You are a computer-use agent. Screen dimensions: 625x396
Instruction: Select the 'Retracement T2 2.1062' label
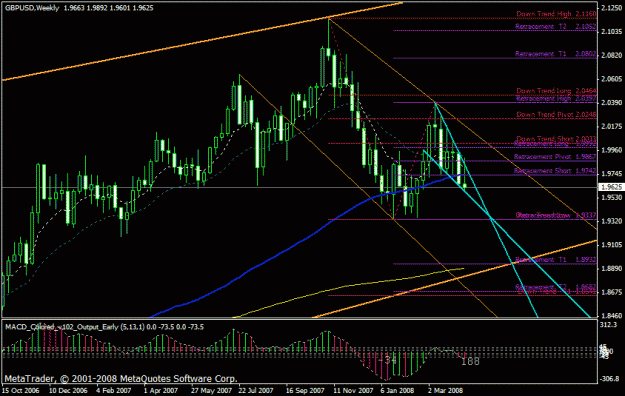[556, 26]
